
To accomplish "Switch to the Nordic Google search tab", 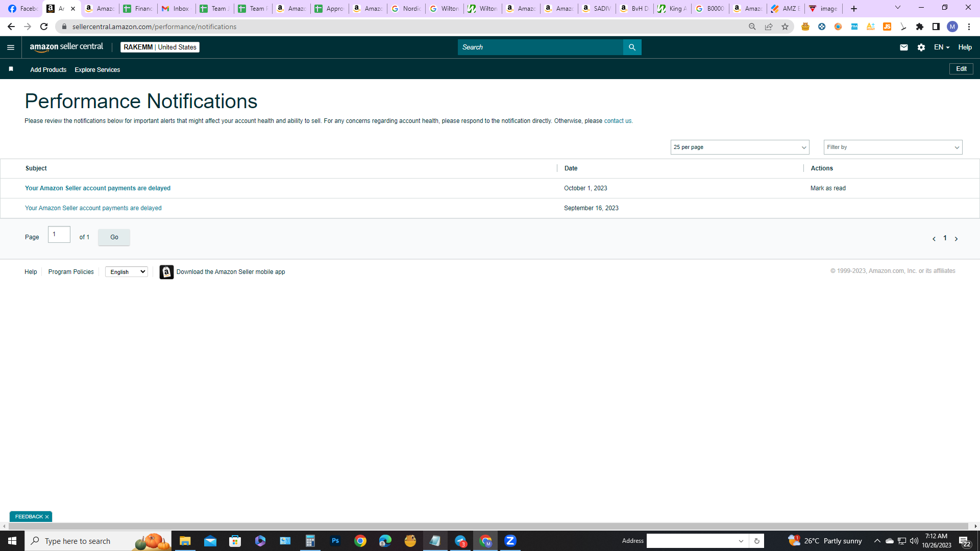I will (x=406, y=9).
